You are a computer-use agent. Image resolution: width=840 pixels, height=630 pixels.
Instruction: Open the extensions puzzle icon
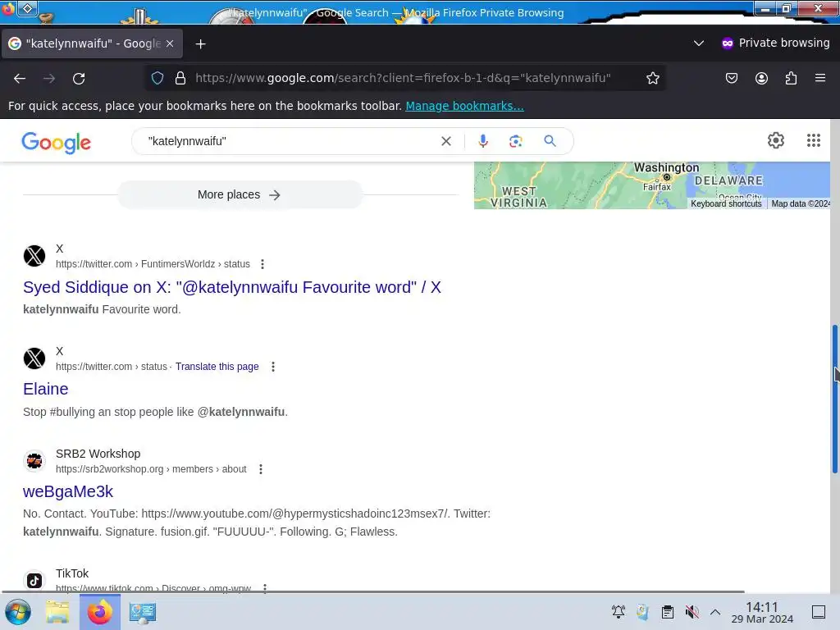pyautogui.click(x=791, y=78)
